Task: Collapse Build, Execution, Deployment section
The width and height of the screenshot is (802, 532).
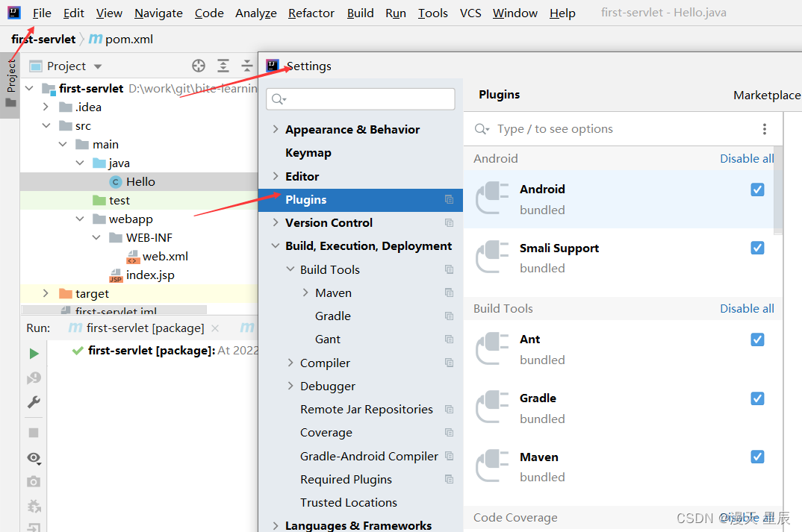Action: tap(276, 245)
